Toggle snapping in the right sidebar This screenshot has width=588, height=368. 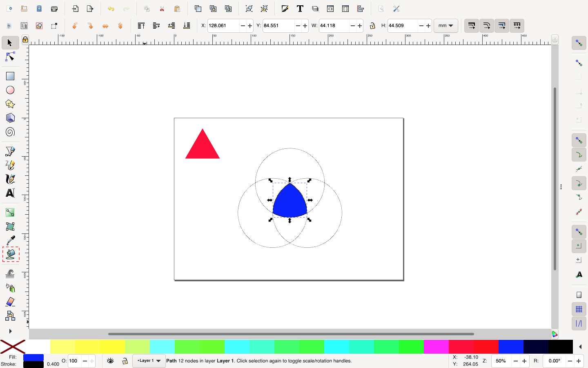point(579,43)
